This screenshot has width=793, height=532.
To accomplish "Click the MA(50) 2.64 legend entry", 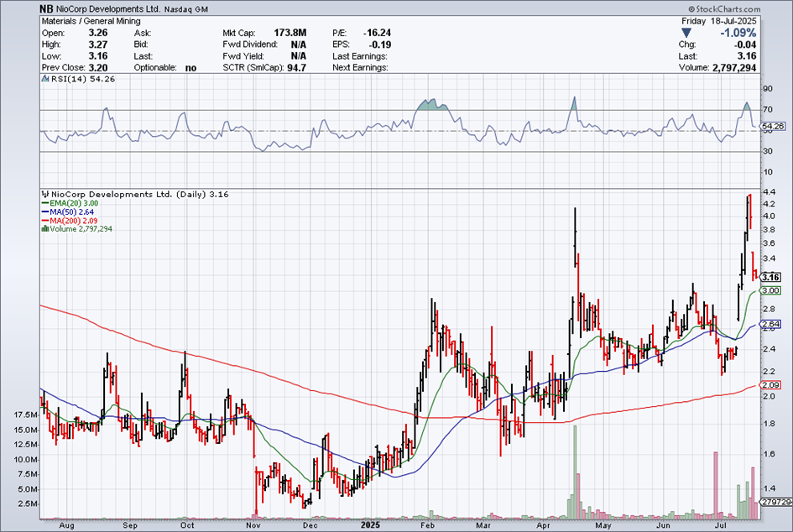I will (72, 212).
